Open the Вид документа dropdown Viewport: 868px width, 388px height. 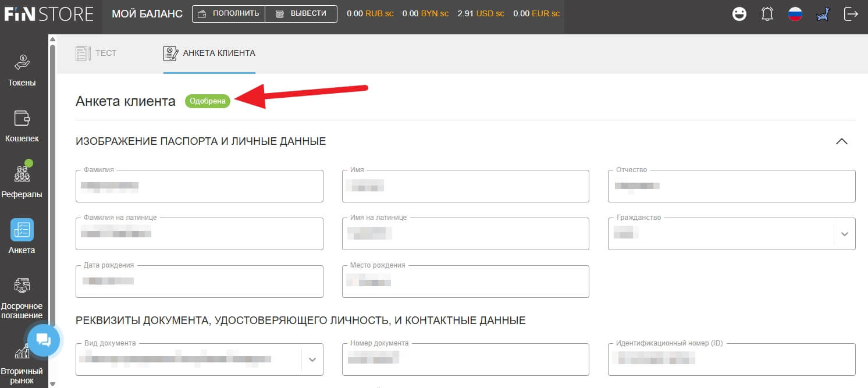pos(312,359)
